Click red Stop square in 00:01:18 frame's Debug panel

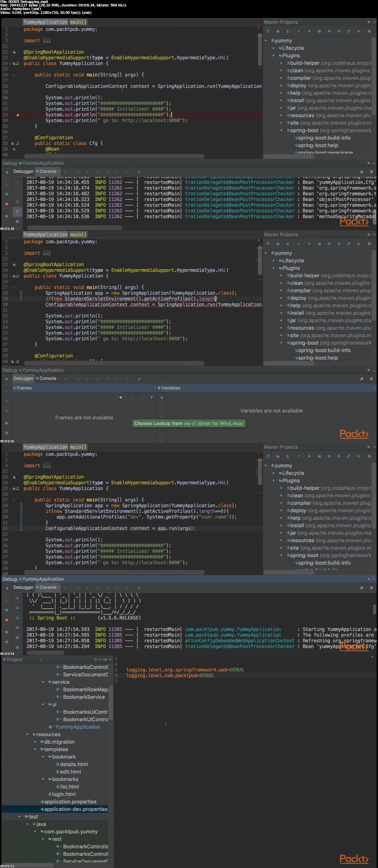(6, 204)
